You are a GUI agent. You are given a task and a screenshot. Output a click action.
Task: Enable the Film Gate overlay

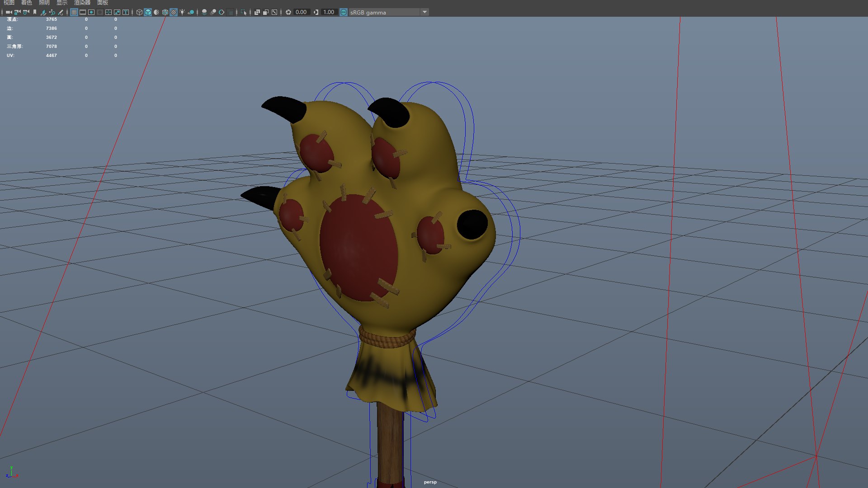click(83, 12)
